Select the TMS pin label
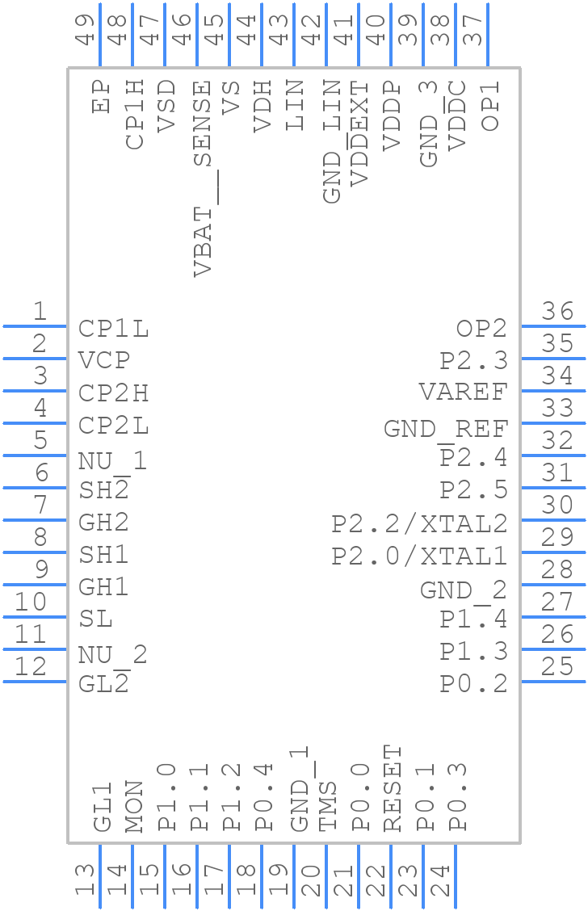The width and height of the screenshot is (588, 911). (328, 807)
